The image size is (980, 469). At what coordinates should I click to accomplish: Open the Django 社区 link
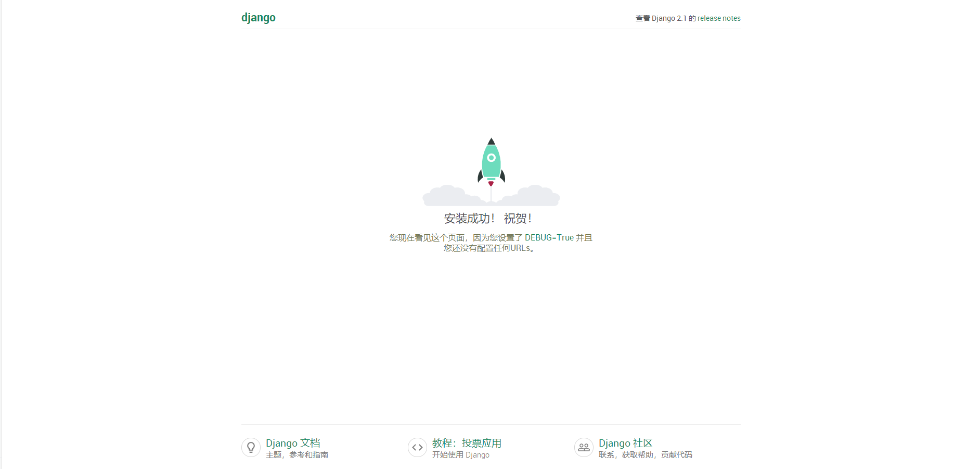[x=625, y=443]
